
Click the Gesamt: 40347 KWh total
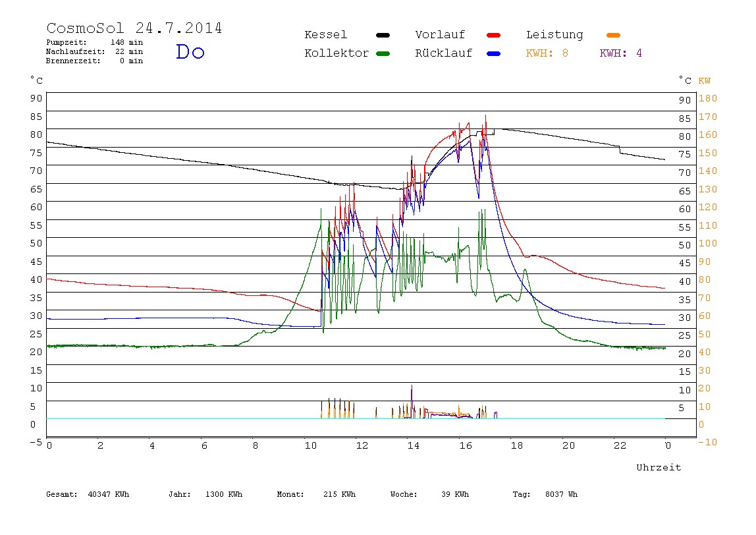[x=88, y=494]
